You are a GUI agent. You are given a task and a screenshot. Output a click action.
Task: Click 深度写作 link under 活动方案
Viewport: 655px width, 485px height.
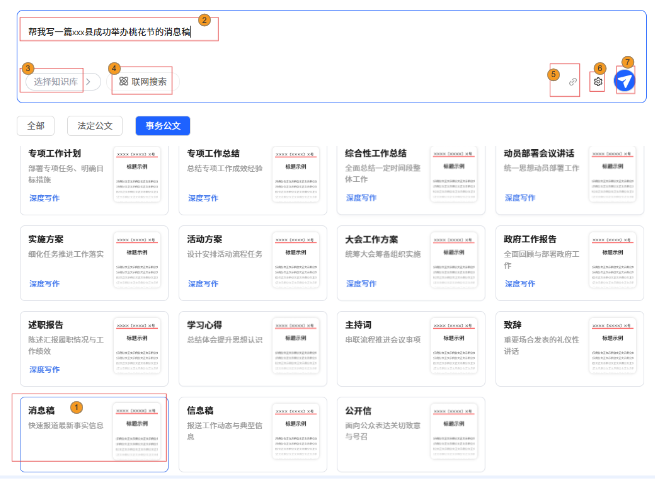(x=203, y=284)
